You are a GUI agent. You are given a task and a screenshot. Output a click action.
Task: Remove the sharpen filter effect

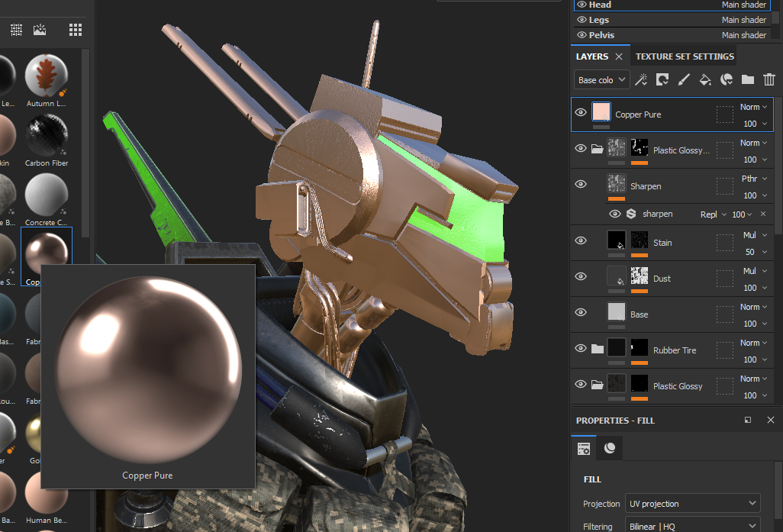coord(762,214)
